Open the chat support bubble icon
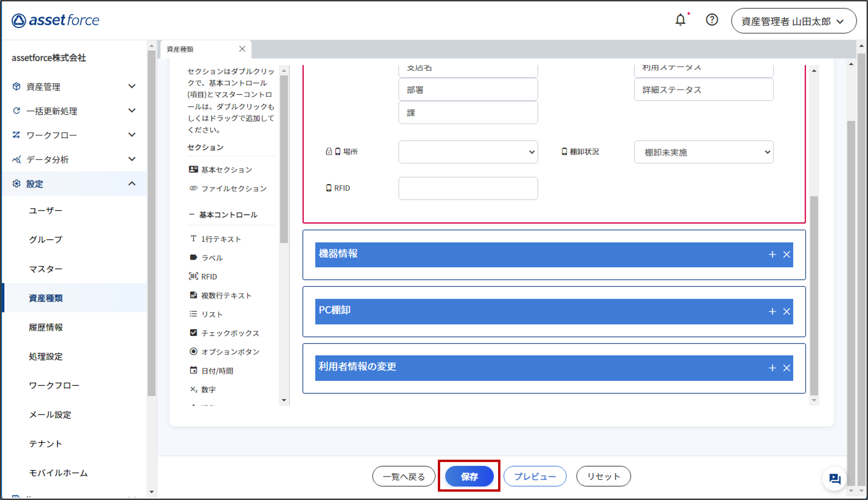The image size is (868, 500). pyautogui.click(x=835, y=478)
